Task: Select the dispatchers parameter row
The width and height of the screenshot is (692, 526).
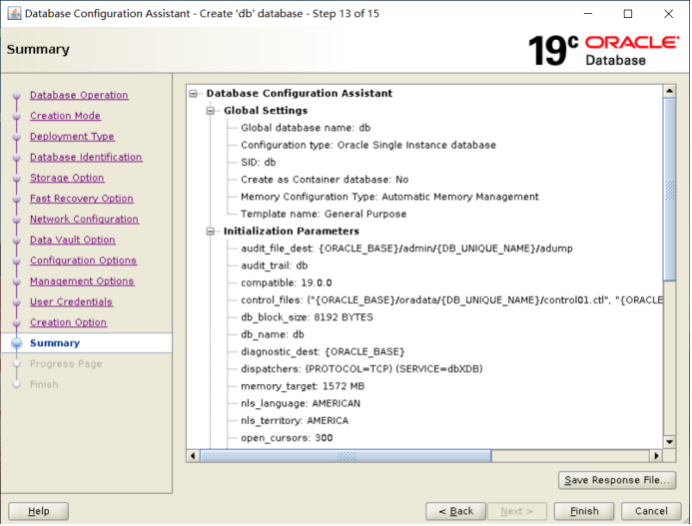Action: coord(361,369)
